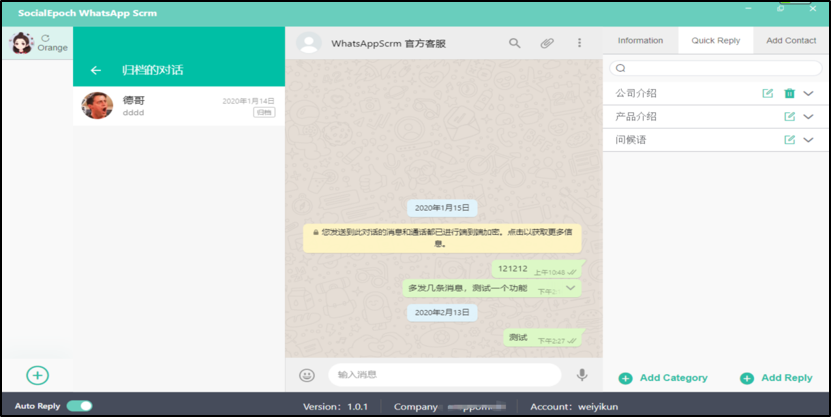The height and width of the screenshot is (417, 831).
Task: Click the 归档 tag on 德哥 chat
Action: pos(264,112)
